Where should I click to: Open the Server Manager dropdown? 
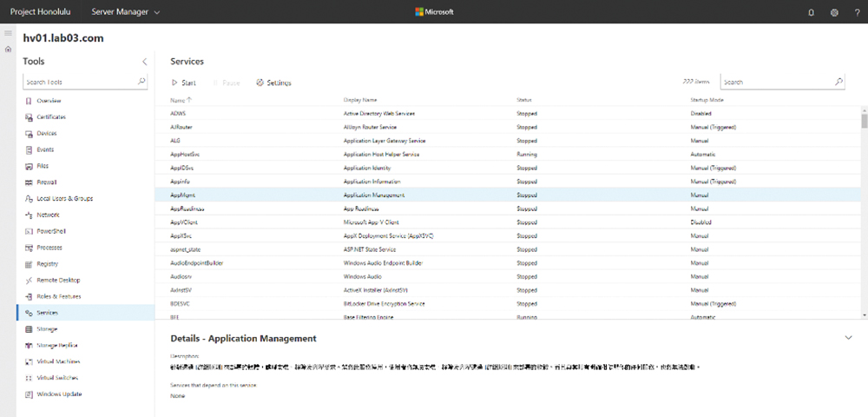(x=126, y=11)
